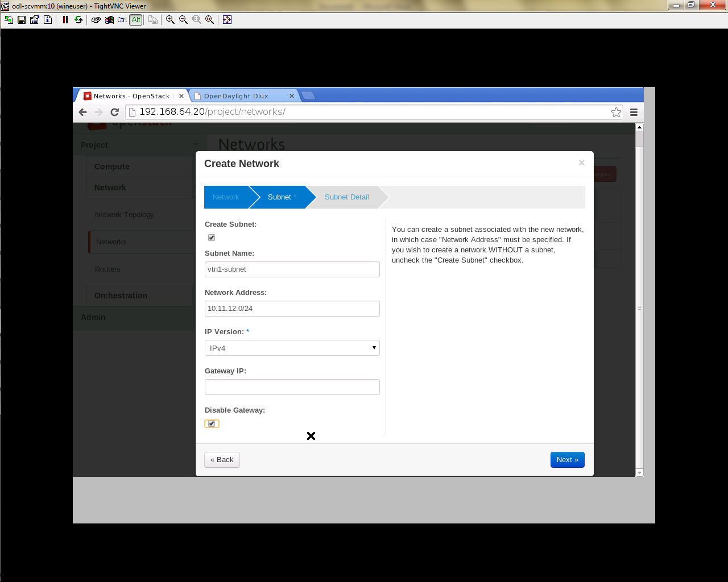728x582 pixels.
Task: Click the browser Forward arrow
Action: pyautogui.click(x=99, y=112)
